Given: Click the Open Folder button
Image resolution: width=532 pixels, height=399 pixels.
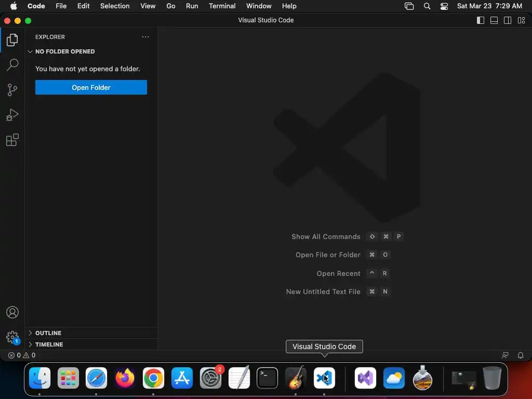Looking at the screenshot, I should pyautogui.click(x=91, y=87).
